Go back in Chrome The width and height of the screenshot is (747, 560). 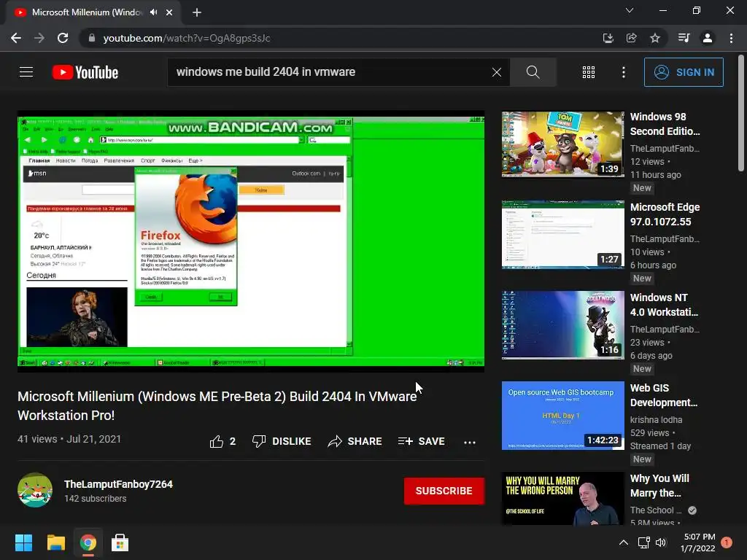coord(16,38)
